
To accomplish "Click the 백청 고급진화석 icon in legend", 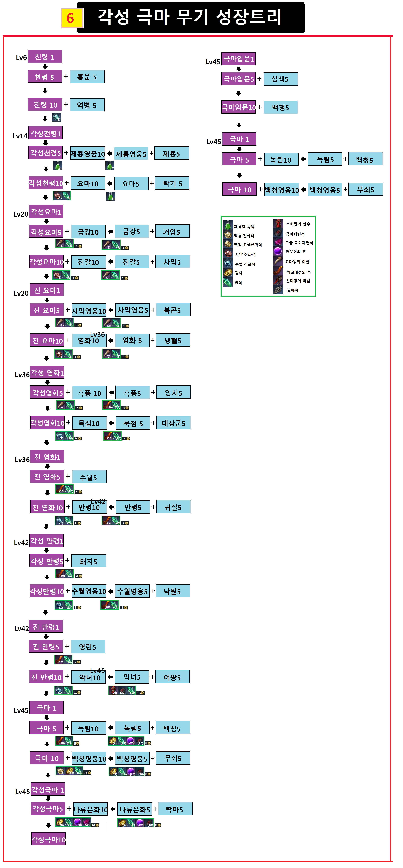I will (228, 244).
